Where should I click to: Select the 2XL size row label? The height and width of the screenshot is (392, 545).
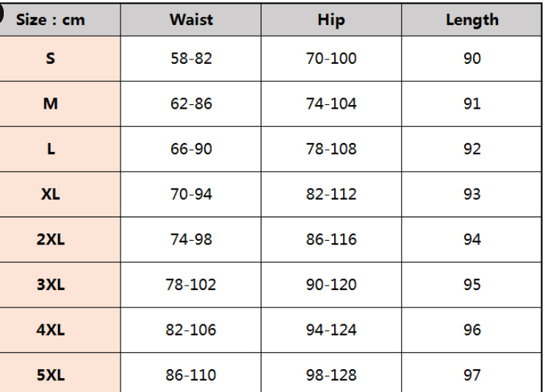(51, 239)
